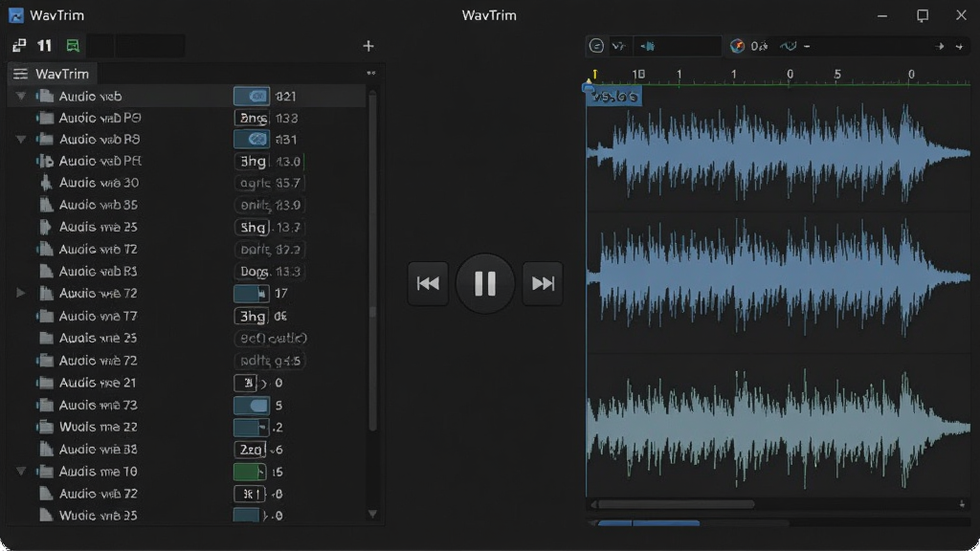Click the two-dot options icon in the panel header
The width and height of the screenshot is (980, 551).
pyautogui.click(x=371, y=73)
